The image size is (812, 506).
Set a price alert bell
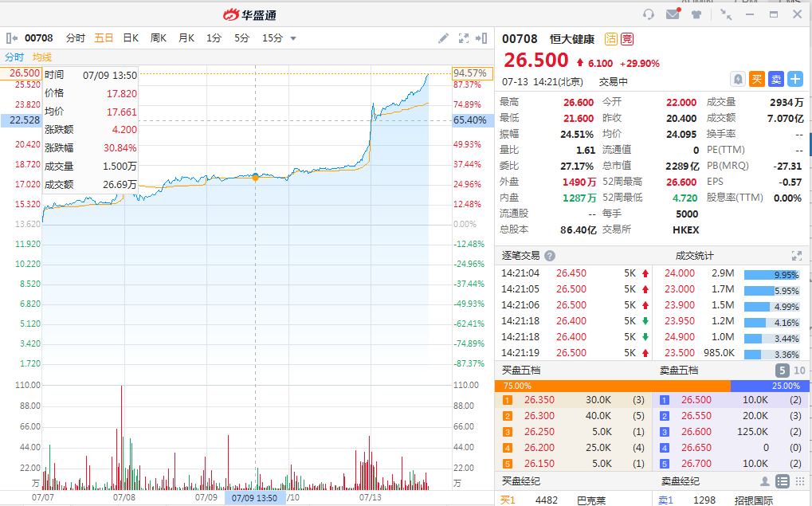tap(738, 79)
